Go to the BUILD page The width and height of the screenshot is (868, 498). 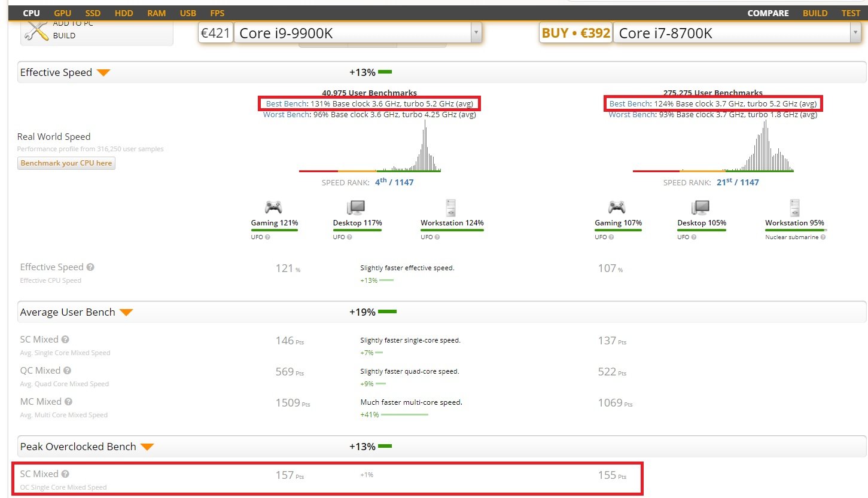tap(815, 13)
